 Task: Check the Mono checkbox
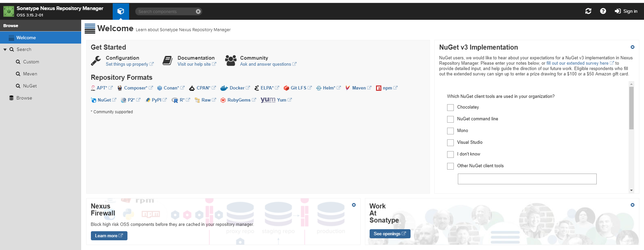pos(450,131)
